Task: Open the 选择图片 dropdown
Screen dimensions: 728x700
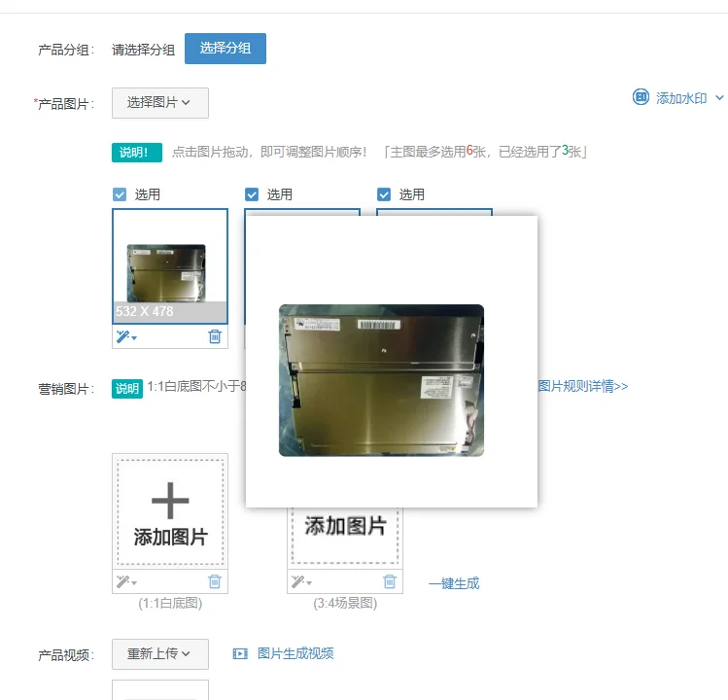Action: [x=160, y=103]
